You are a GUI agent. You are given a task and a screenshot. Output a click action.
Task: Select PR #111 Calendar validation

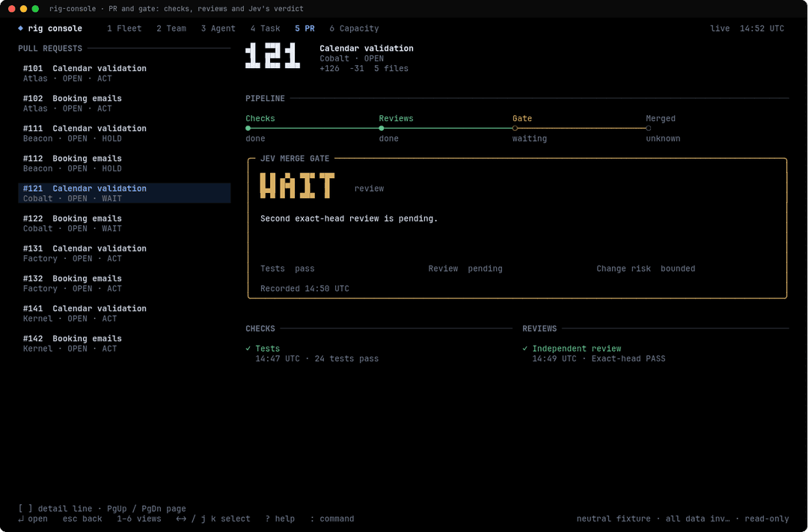coord(124,133)
